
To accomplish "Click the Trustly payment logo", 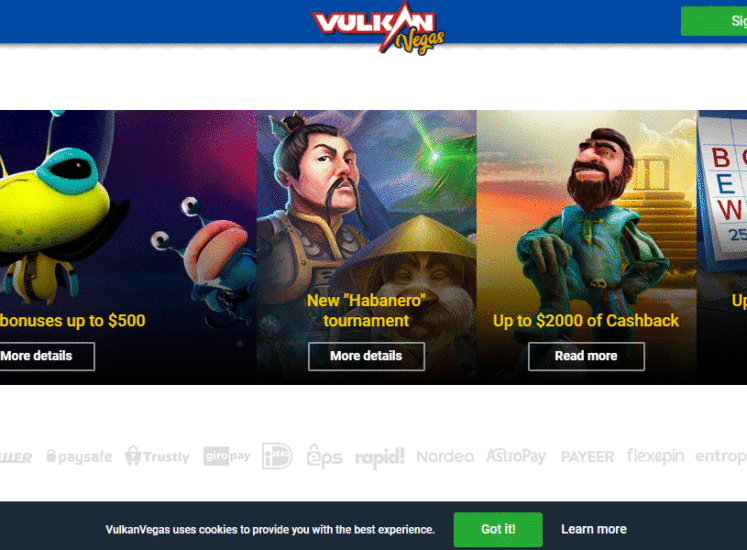I will coord(157,456).
